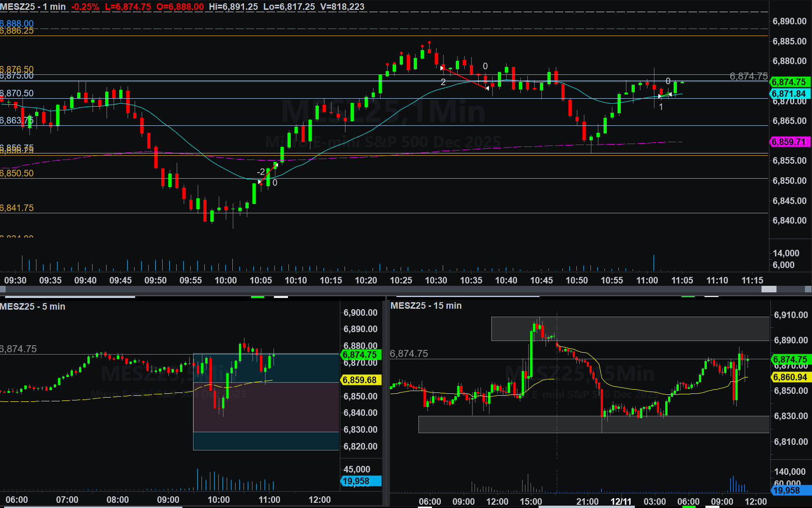Image resolution: width=812 pixels, height=508 pixels.
Task: Click the 1-min chart horizontal scrollbar thumb
Action: [769, 290]
